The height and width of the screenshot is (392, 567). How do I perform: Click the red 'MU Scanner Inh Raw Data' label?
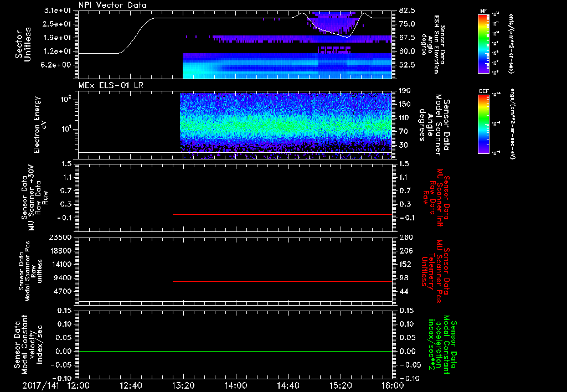(436, 198)
